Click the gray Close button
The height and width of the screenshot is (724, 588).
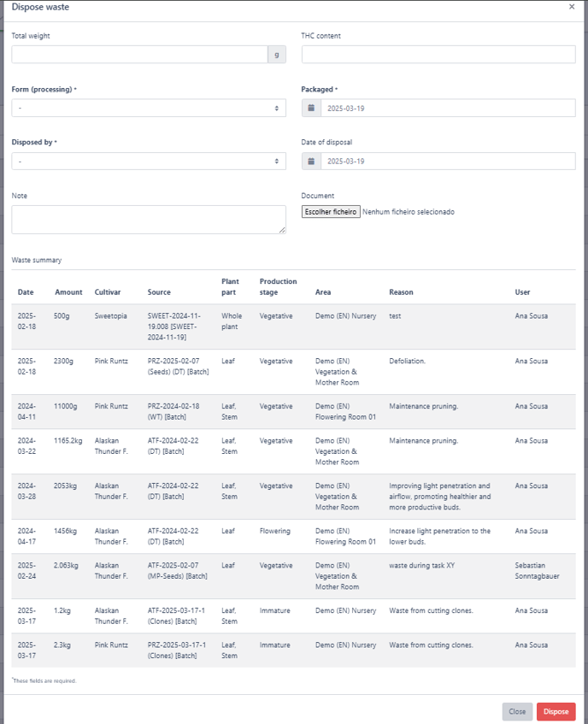tap(517, 711)
